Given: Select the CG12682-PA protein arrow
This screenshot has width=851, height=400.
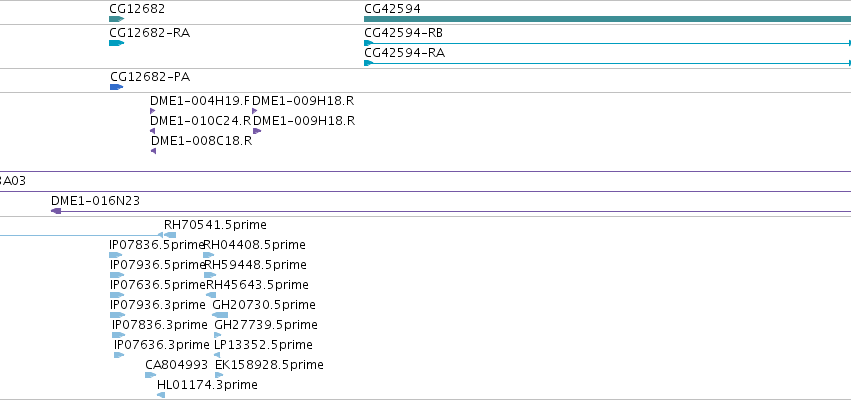Looking at the screenshot, I should point(117,87).
